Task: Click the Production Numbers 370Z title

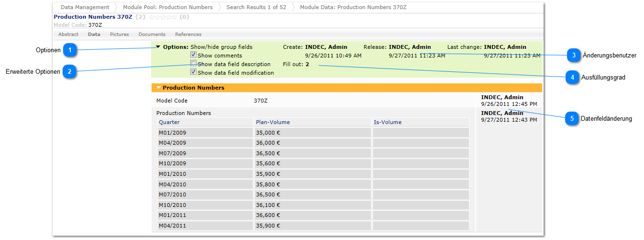Action: (93, 17)
